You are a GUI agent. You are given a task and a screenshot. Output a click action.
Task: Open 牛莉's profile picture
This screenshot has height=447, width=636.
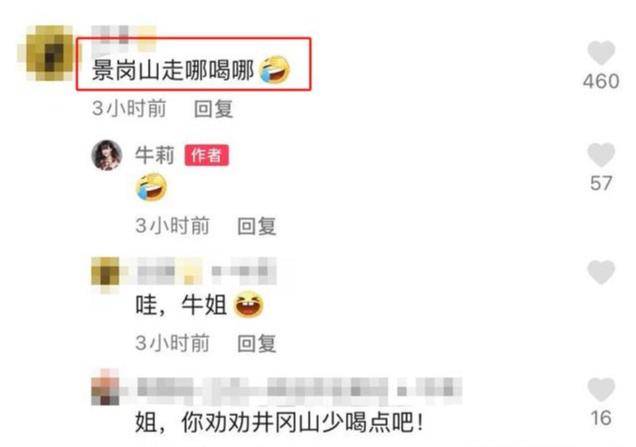pos(107,155)
